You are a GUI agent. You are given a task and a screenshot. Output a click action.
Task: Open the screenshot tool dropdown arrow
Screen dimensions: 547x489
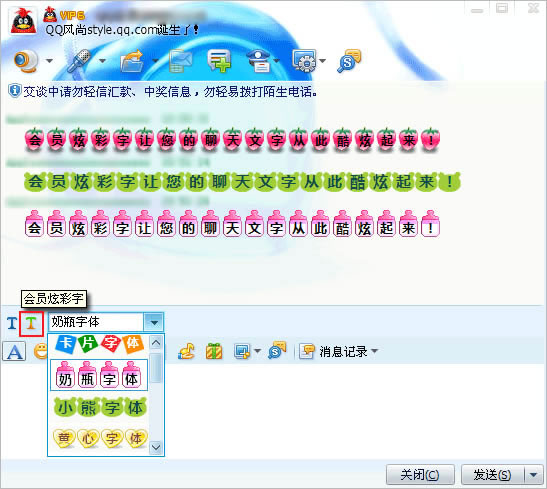257,351
